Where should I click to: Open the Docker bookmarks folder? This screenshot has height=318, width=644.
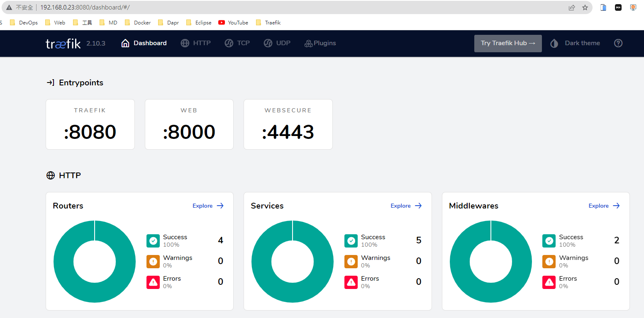tap(138, 23)
